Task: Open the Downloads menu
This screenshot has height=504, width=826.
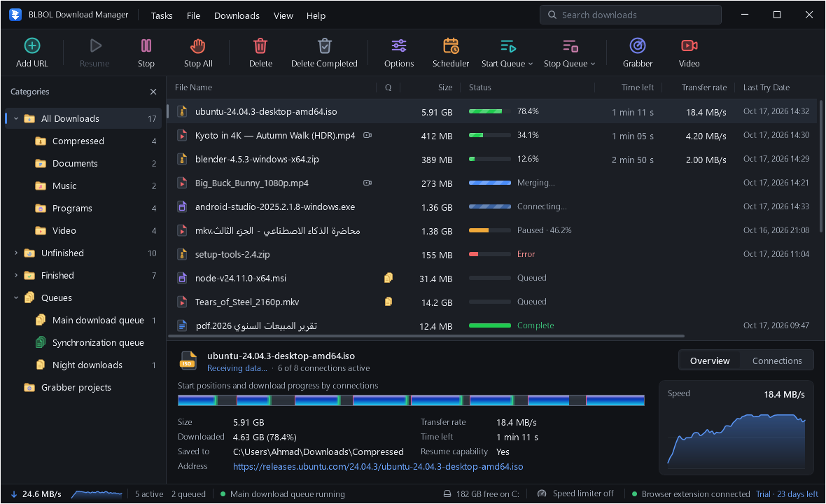Action: pyautogui.click(x=237, y=16)
